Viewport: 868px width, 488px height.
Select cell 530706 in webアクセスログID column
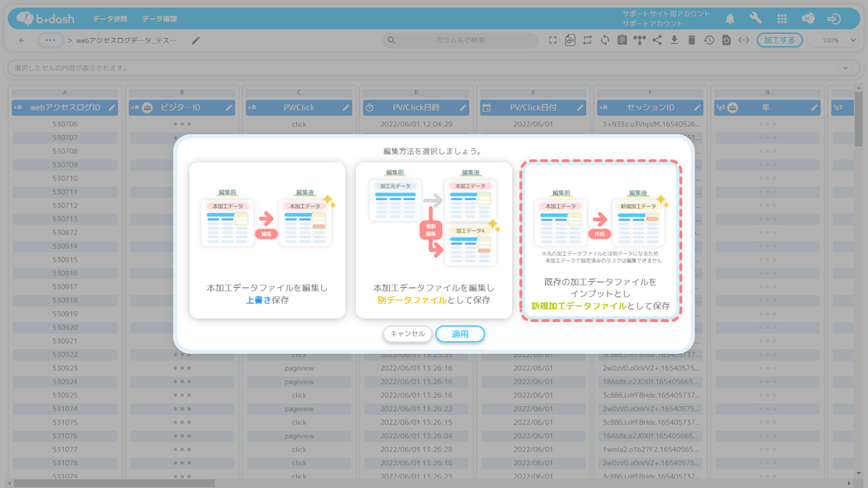coord(65,124)
